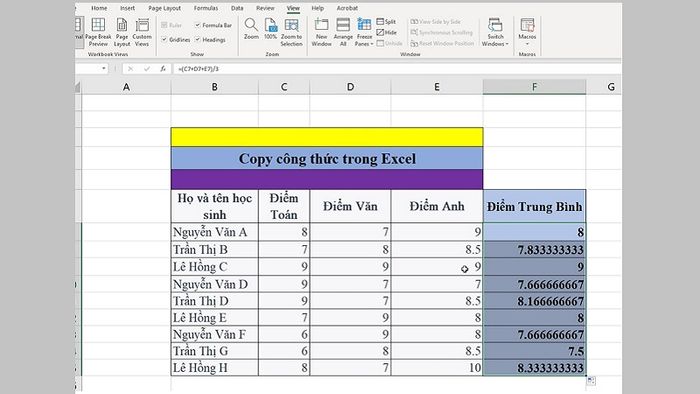Click Arrange All windows
The image size is (700, 394).
[x=343, y=32]
